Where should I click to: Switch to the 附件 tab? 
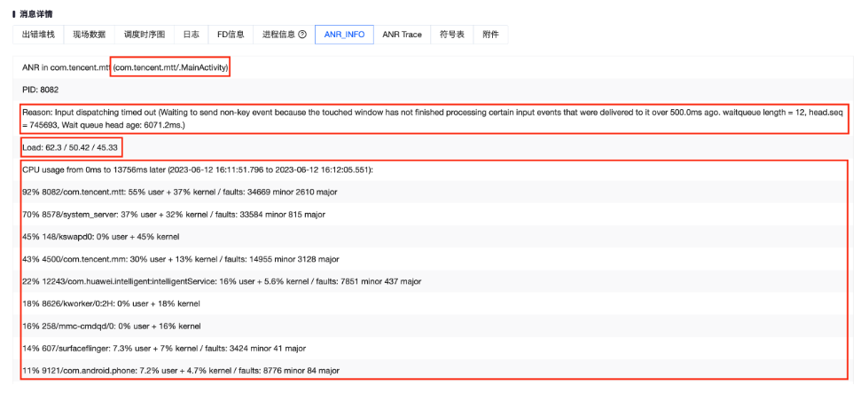(490, 35)
